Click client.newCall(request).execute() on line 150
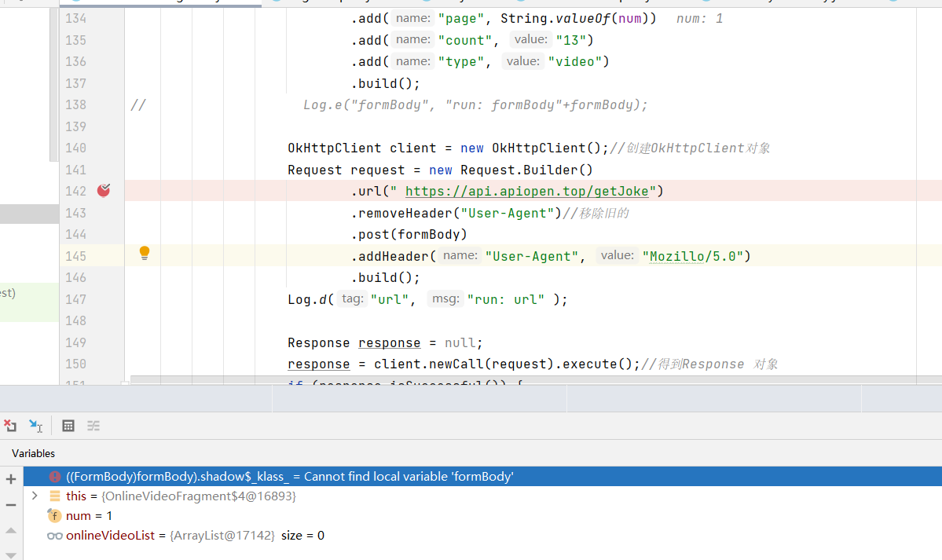The height and width of the screenshot is (560, 942). pos(503,364)
